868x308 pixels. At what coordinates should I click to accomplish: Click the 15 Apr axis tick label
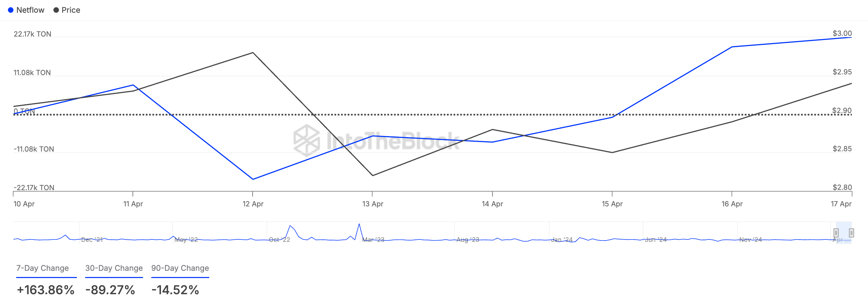[612, 204]
